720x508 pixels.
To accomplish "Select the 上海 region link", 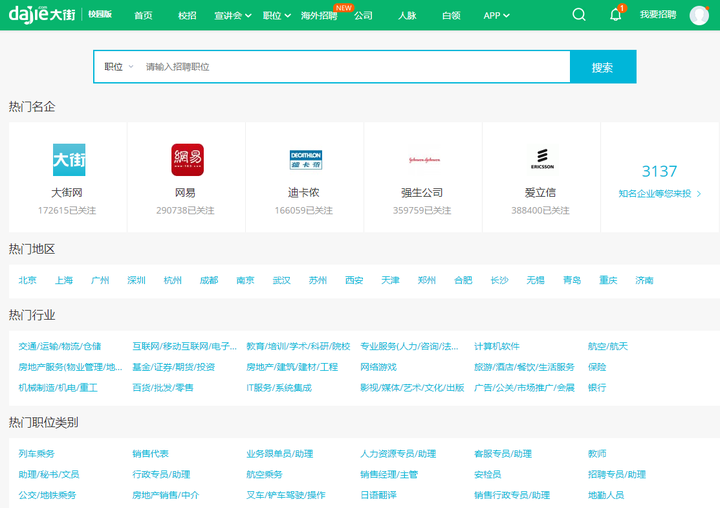I will (64, 280).
